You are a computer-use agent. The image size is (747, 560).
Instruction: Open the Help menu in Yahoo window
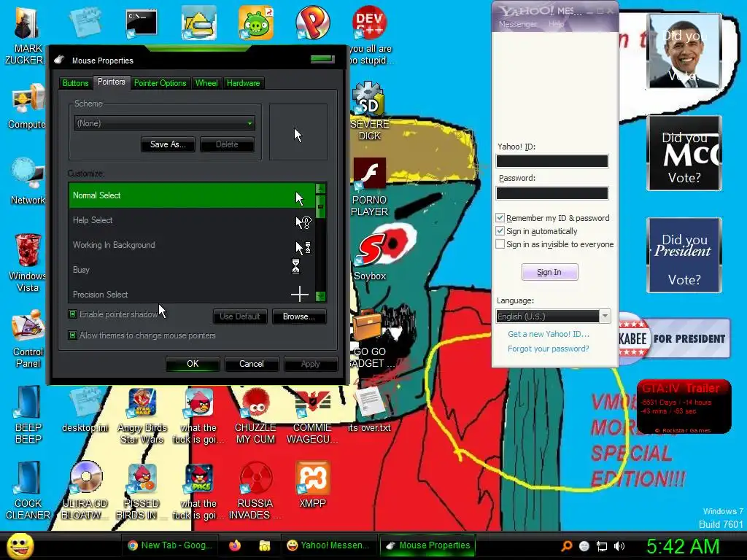click(556, 24)
